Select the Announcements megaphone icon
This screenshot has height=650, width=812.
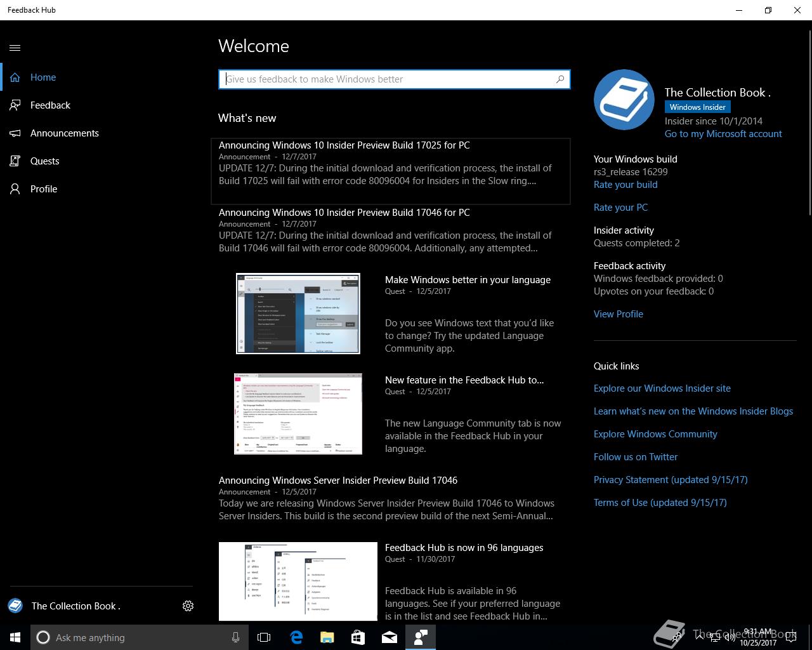tap(15, 133)
